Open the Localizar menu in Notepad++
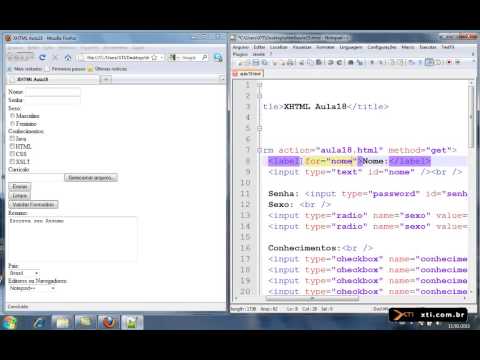 (x=278, y=47)
